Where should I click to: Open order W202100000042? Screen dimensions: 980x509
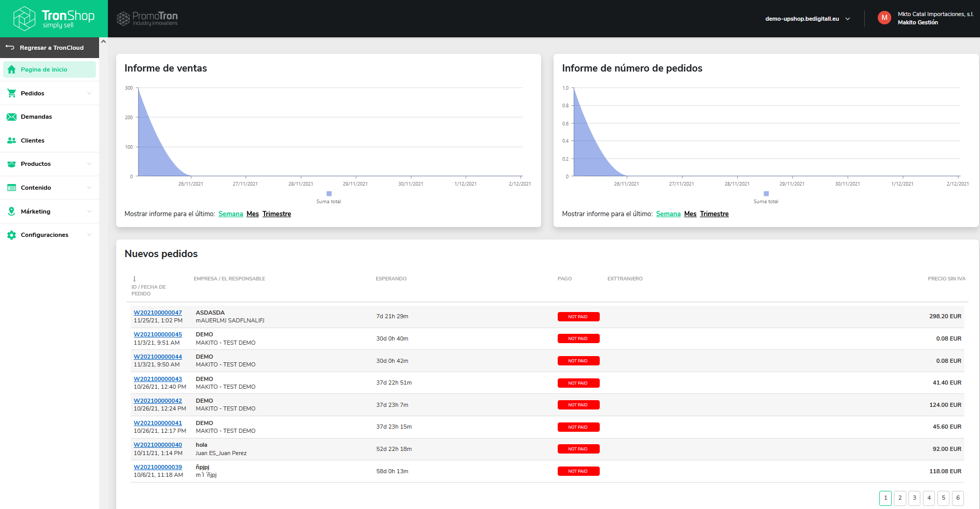coord(158,401)
